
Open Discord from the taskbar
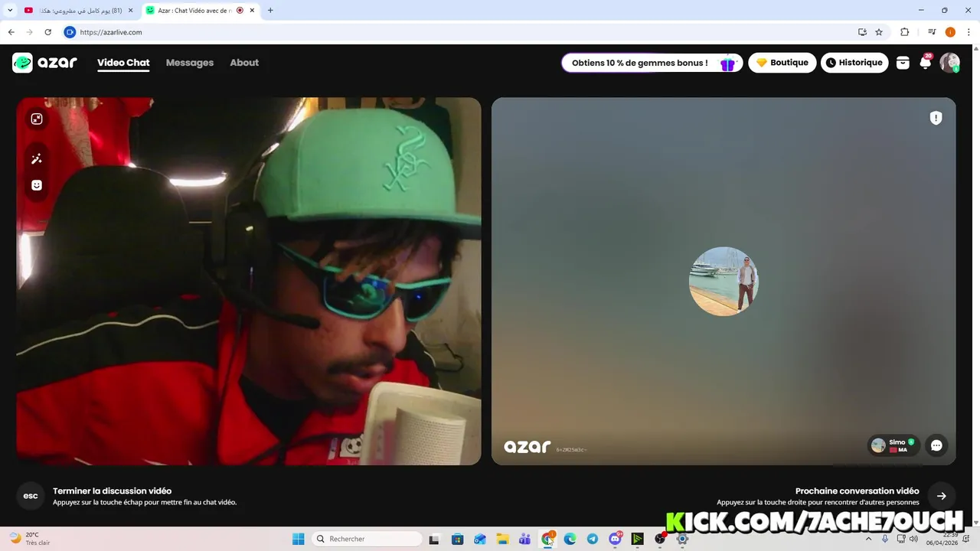click(615, 539)
